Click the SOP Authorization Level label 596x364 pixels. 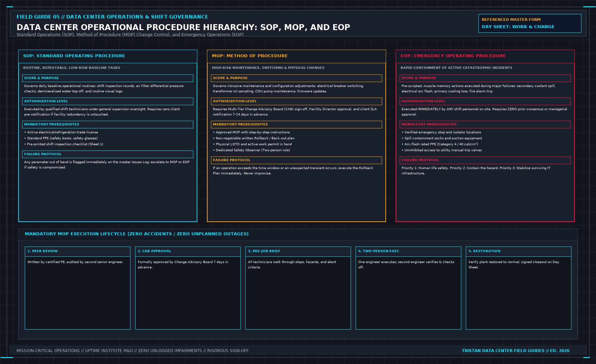(x=108, y=101)
